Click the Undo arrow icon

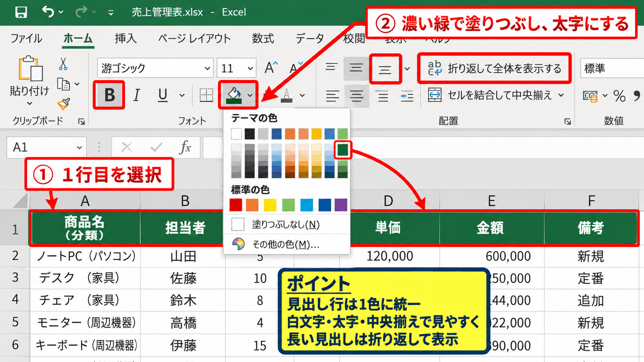pos(48,12)
